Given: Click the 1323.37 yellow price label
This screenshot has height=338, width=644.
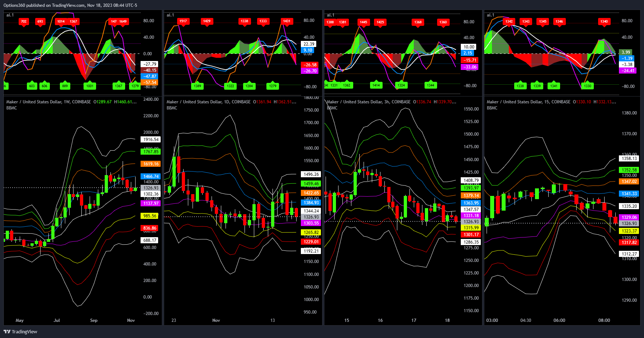Looking at the screenshot, I should pyautogui.click(x=629, y=231).
